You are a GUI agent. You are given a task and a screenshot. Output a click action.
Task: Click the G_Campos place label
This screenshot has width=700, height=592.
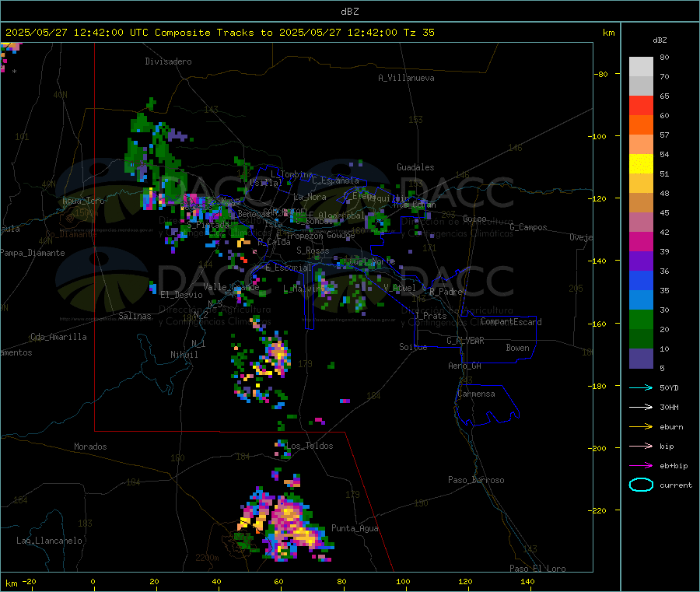click(x=529, y=227)
